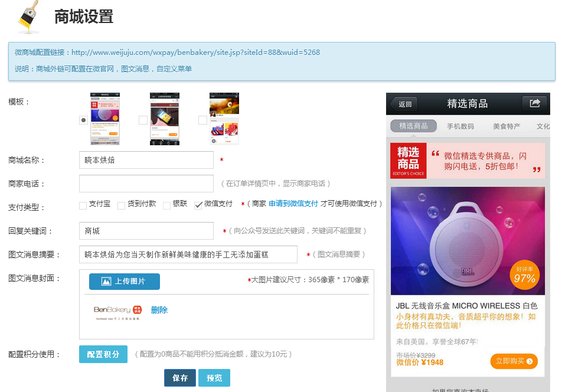Click the 说明：商城外链可配置 note text
Image resolution: width=562 pixels, height=392 pixels.
click(x=103, y=69)
